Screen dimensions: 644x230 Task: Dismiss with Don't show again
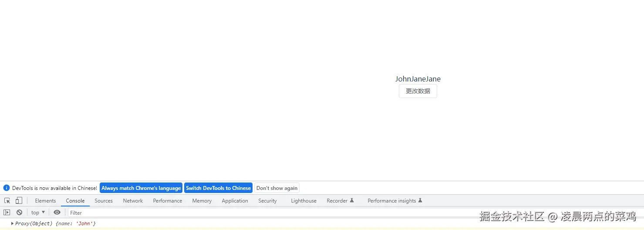(277, 188)
